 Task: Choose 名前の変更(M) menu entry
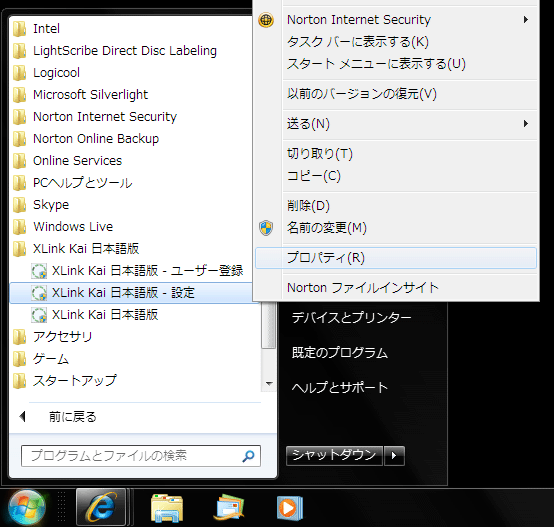[x=396, y=228]
